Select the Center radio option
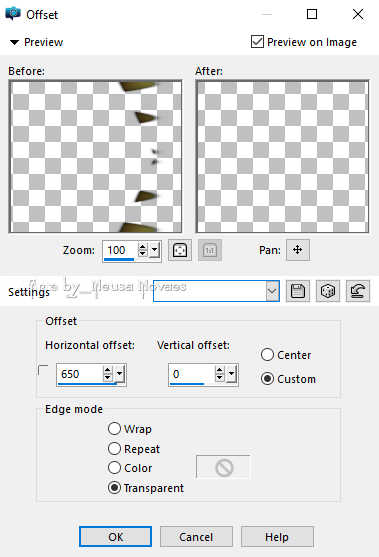 coord(267,355)
